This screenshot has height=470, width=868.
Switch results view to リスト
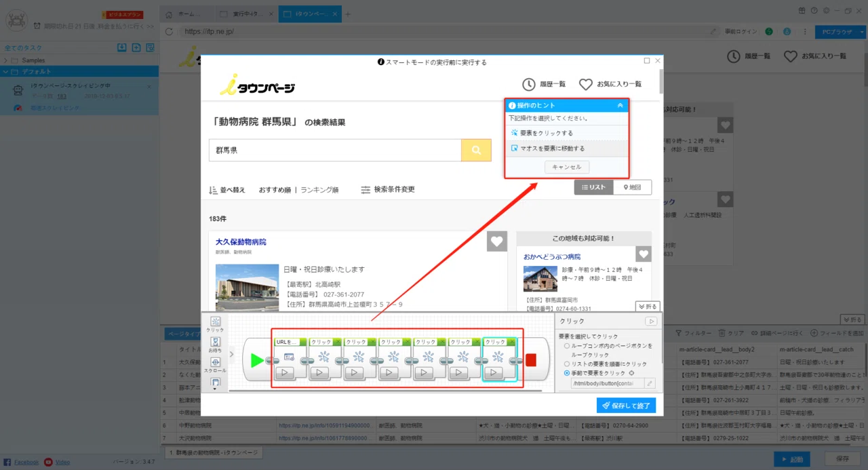point(593,187)
